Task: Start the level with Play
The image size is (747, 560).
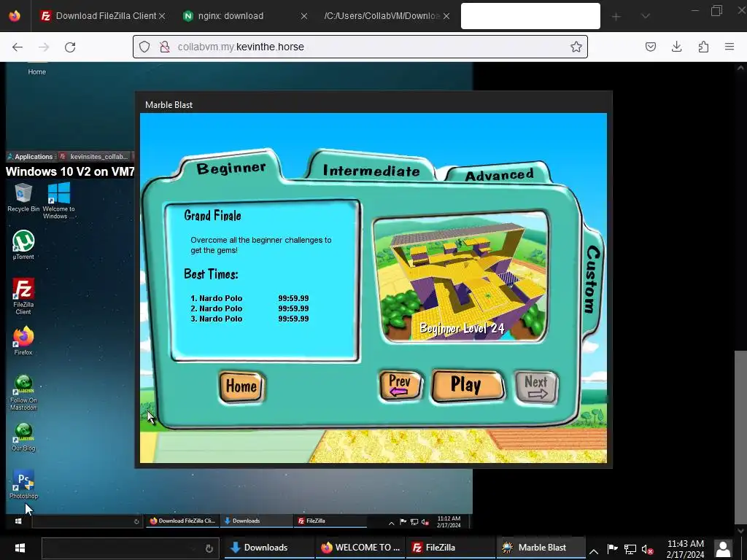Action: click(467, 385)
